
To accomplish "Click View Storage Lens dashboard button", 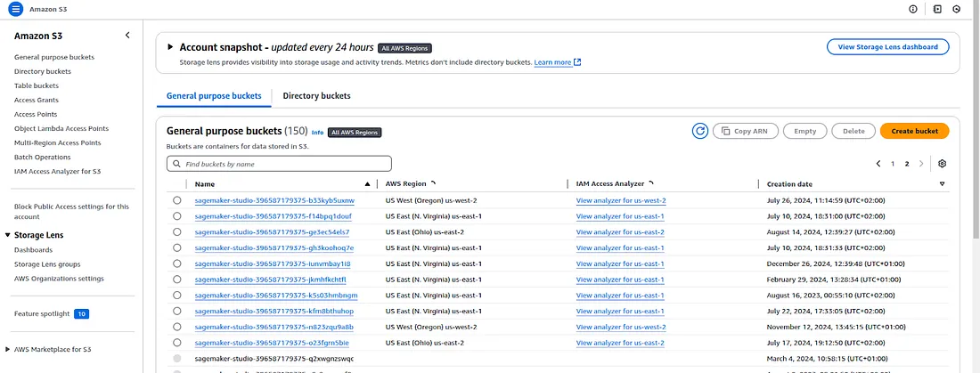I will (887, 47).
